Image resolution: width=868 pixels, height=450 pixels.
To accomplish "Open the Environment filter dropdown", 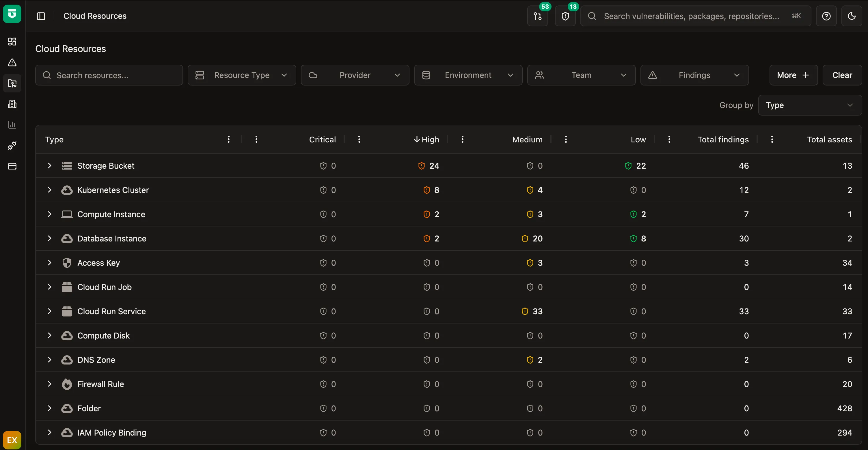I will point(468,75).
